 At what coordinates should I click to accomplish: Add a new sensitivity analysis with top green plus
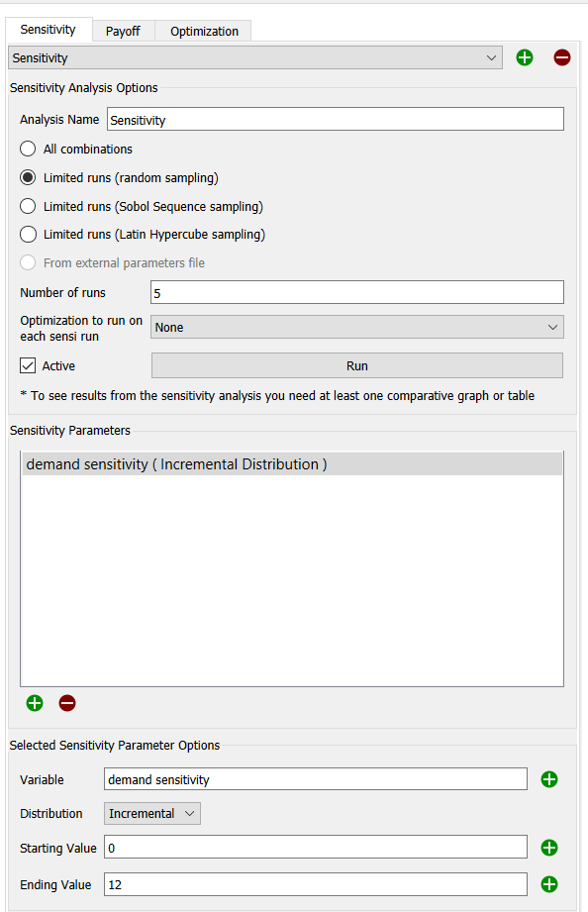tap(525, 57)
